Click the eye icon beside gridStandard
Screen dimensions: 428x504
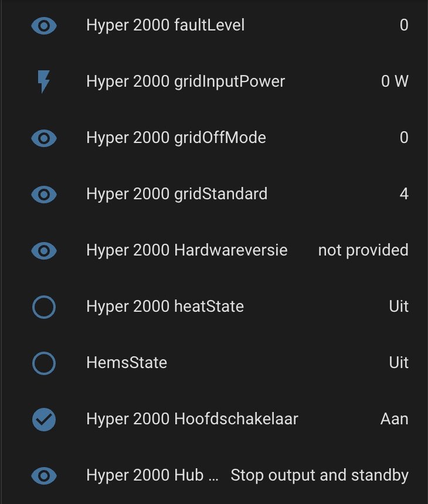44,195
